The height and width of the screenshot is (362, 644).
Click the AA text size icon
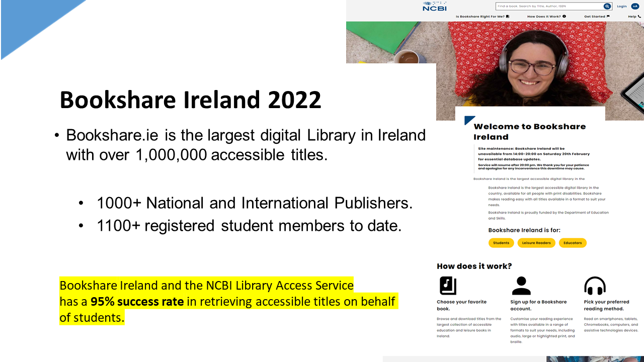coord(635,7)
